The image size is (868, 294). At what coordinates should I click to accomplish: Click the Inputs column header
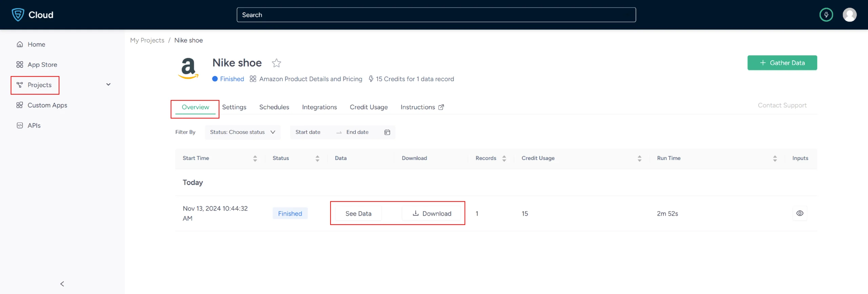800,158
